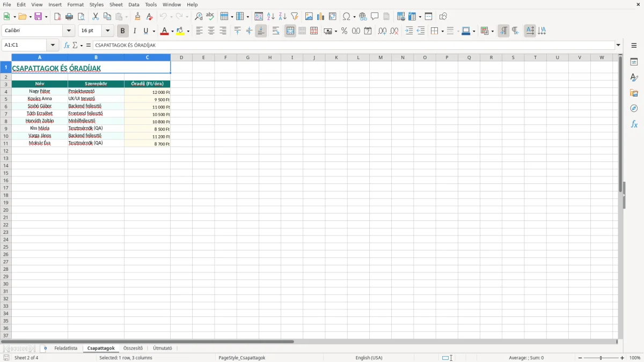Save the document with the floppy icon
This screenshot has height=362, width=644.
click(38, 17)
